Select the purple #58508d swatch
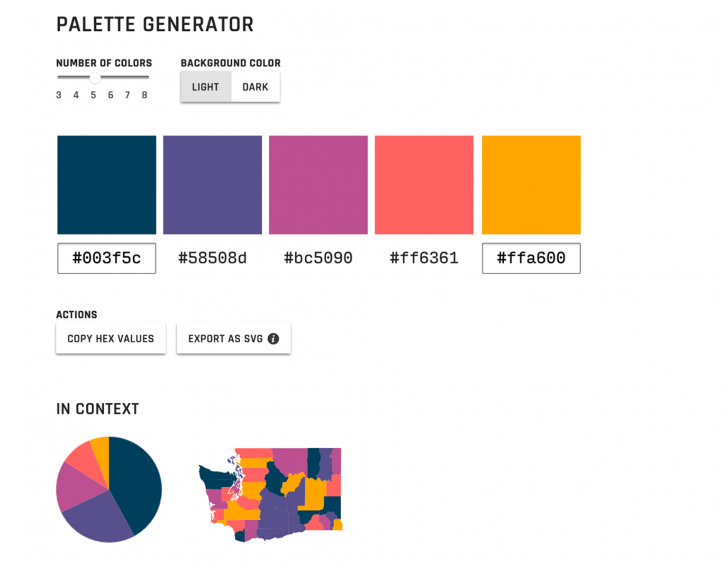This screenshot has height=570, width=728. coord(212,185)
